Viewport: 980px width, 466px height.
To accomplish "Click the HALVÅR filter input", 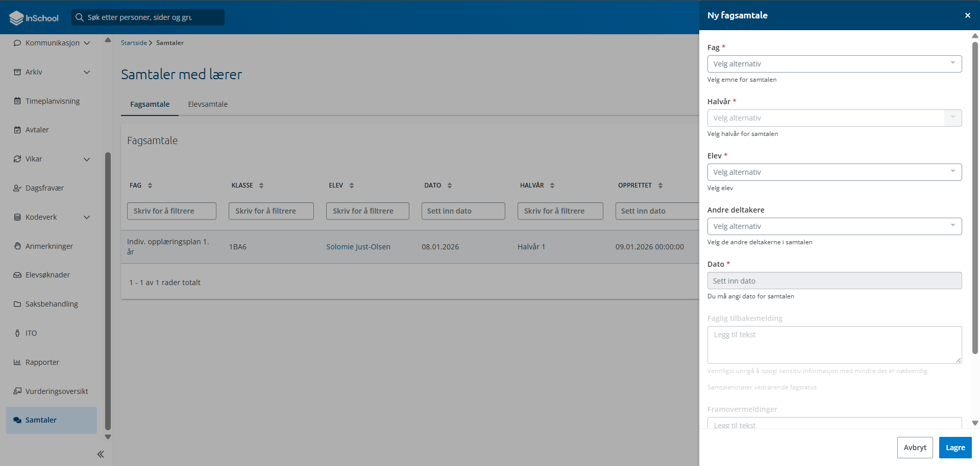I will 560,211.
